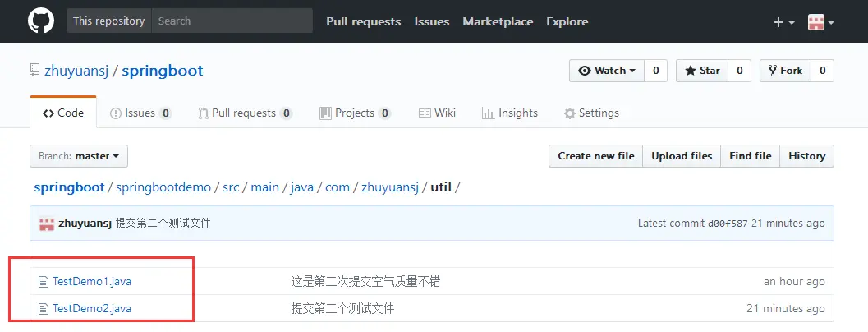Click the This repository search scope label
The width and height of the screenshot is (868, 332).
tap(108, 21)
